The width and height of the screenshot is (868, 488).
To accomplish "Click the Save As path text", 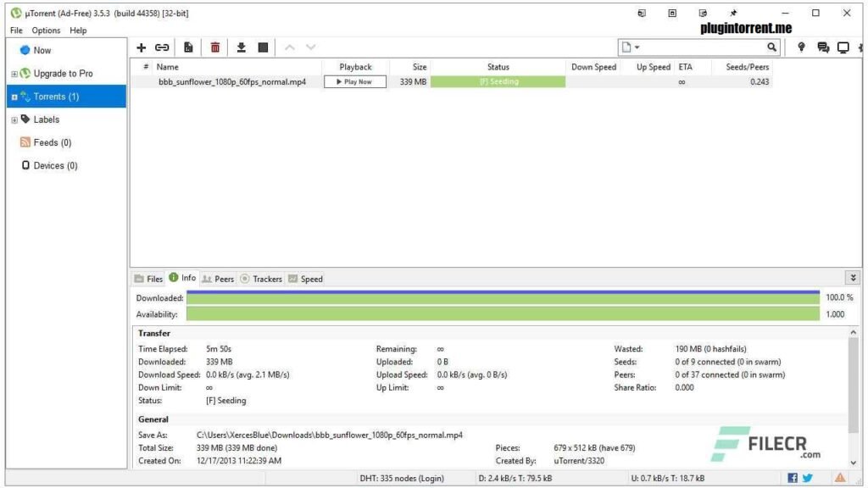I will point(330,435).
